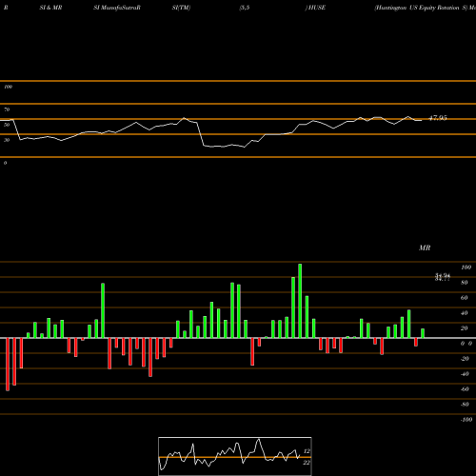476x476 pixels.
Task: Click the tallest green MR histogram bar
Action: [x=300, y=301]
